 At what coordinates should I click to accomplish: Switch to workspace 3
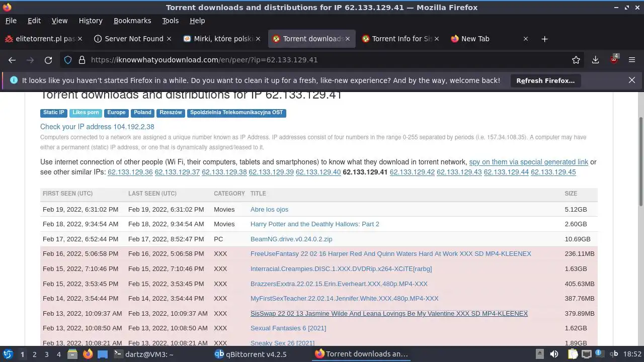coord(46,354)
